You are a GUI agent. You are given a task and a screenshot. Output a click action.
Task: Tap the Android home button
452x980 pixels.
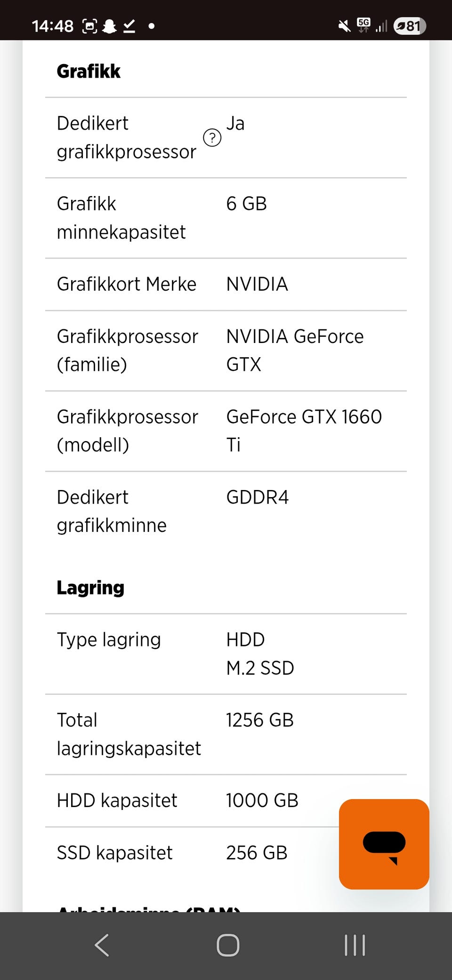click(x=228, y=945)
